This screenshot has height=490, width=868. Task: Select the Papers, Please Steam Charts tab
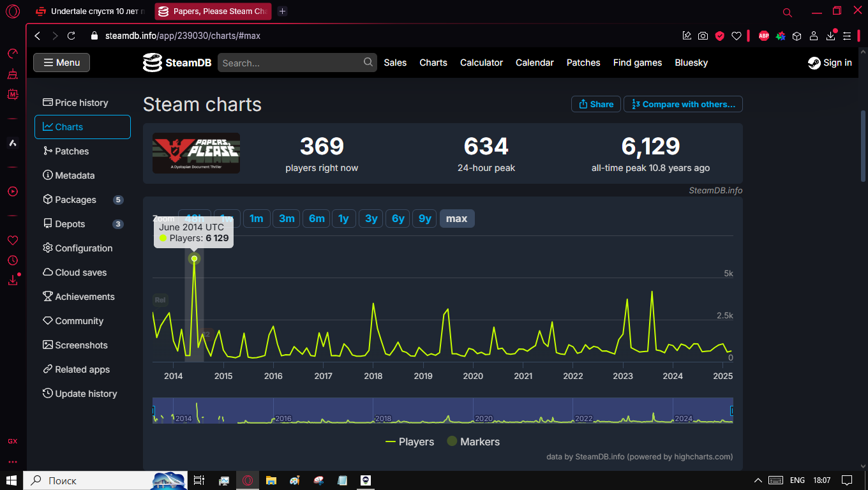point(213,11)
